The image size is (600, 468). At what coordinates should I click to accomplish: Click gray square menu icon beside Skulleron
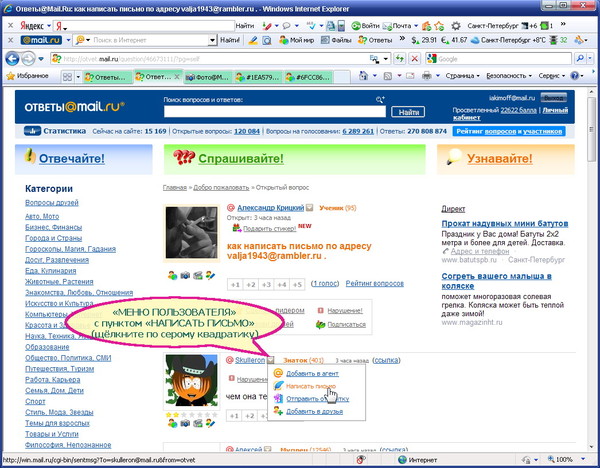tap(271, 360)
